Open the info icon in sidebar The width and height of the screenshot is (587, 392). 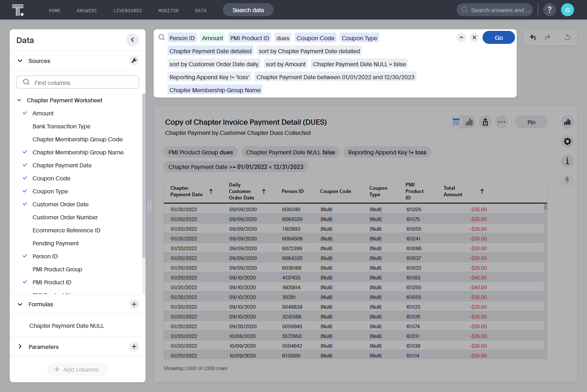pyautogui.click(x=567, y=161)
